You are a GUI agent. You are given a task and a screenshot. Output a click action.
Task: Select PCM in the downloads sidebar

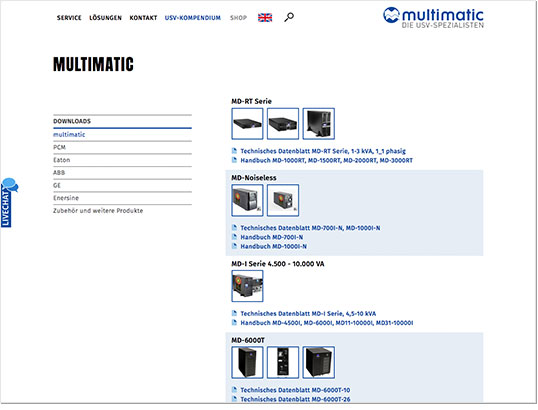point(59,147)
